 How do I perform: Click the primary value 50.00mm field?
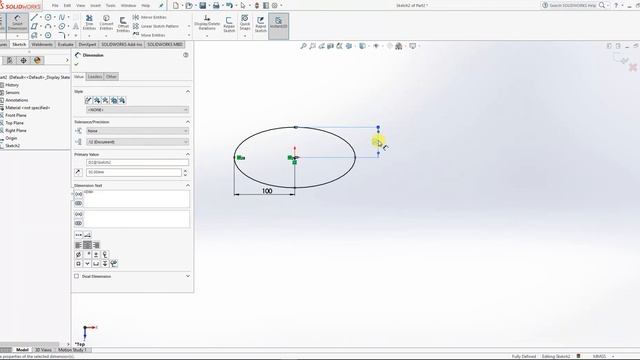133,172
